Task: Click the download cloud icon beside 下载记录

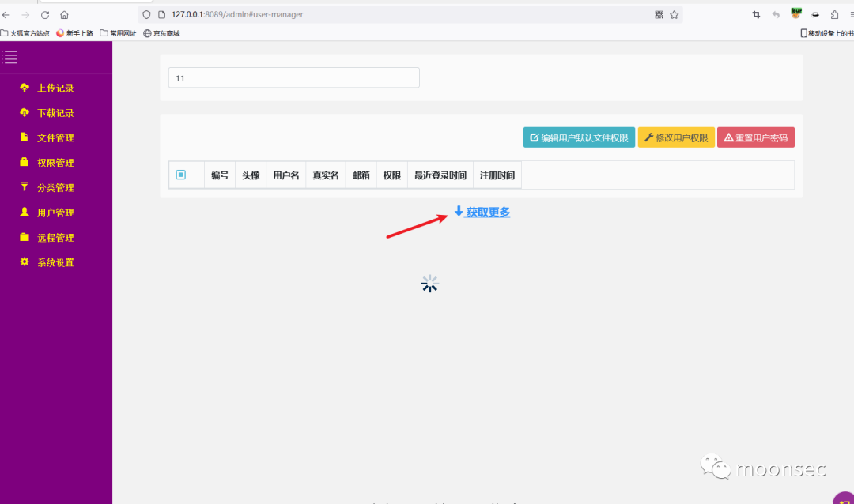Action: tap(25, 112)
